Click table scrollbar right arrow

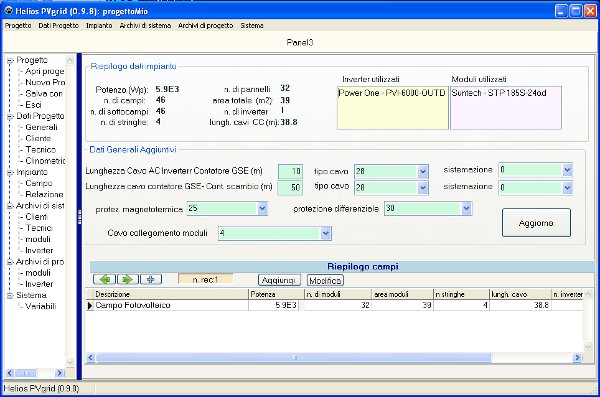click(577, 358)
